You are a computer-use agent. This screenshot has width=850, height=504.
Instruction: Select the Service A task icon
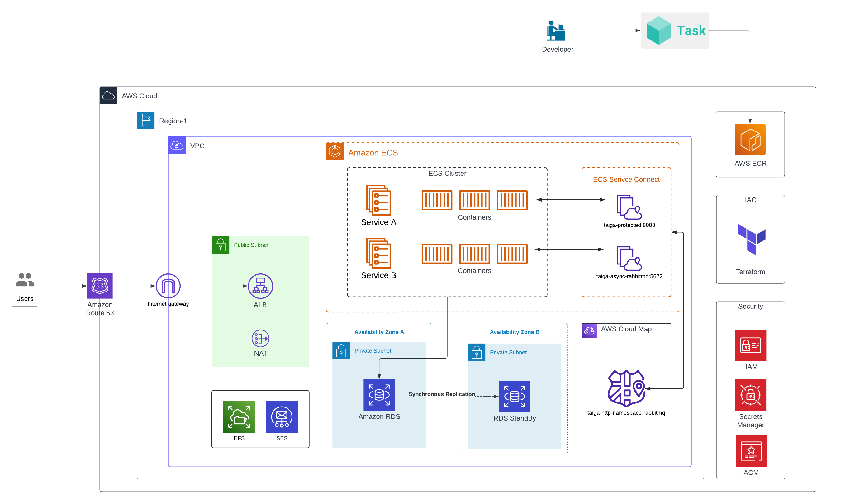(x=378, y=200)
